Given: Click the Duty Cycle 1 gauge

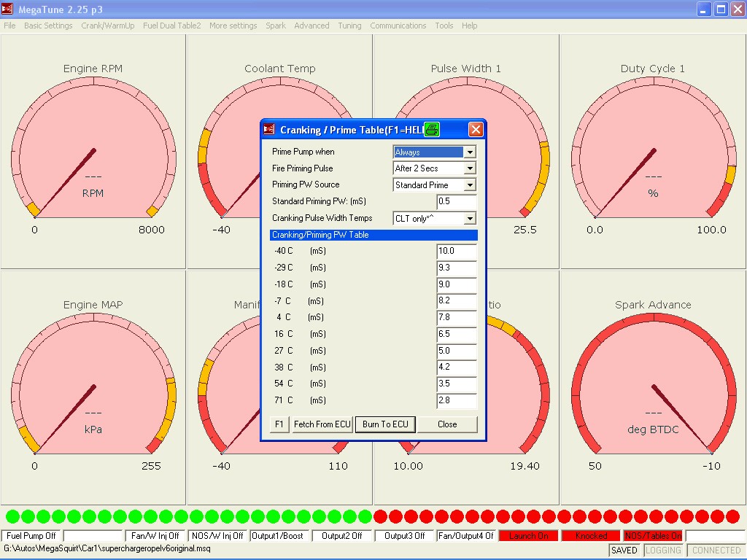Looking at the screenshot, I should 654,152.
